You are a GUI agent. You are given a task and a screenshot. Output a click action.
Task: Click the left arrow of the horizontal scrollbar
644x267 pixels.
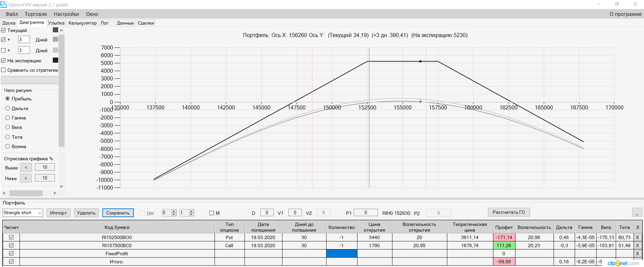pyautogui.click(x=4, y=193)
